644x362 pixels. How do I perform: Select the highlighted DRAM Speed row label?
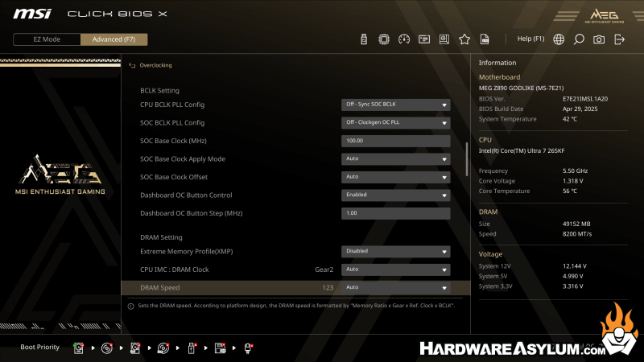[x=159, y=288]
